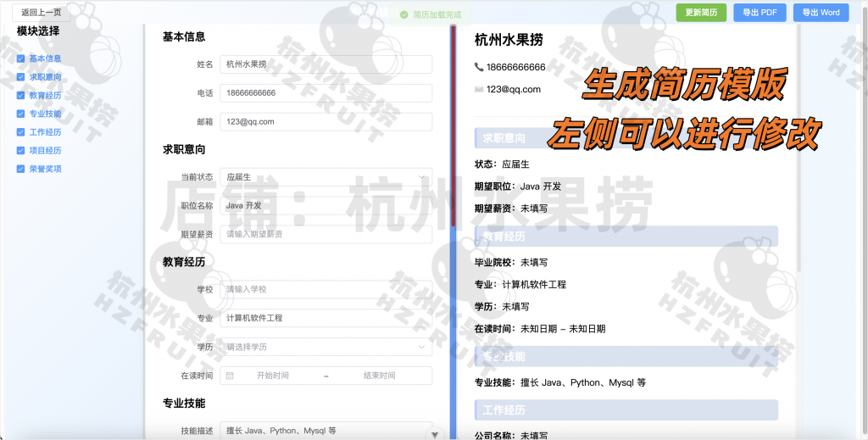Edit the 邮箱 input field
The image size is (868, 440).
326,122
